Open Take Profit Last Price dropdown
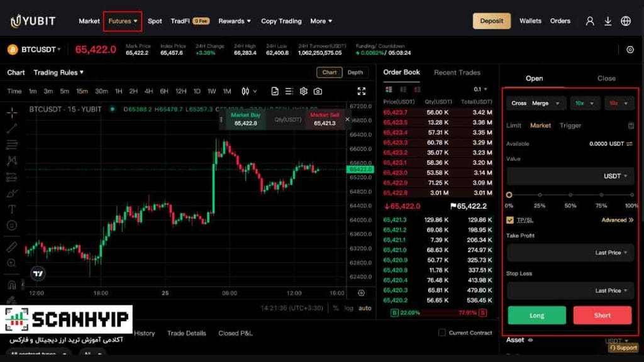The height and width of the screenshot is (362, 644). pos(611,253)
